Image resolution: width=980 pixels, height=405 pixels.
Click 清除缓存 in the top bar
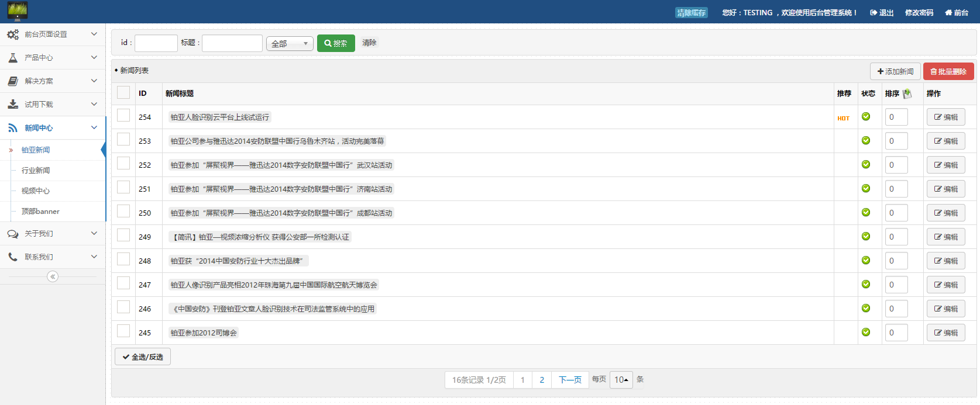[x=692, y=13]
